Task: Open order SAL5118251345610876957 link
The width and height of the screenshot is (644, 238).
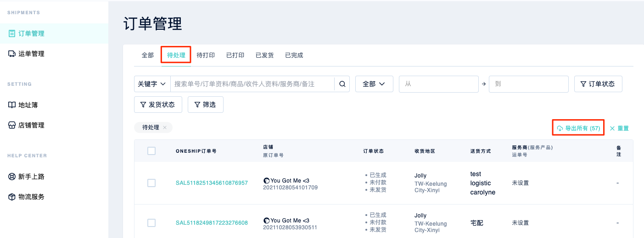Action: pos(212,183)
